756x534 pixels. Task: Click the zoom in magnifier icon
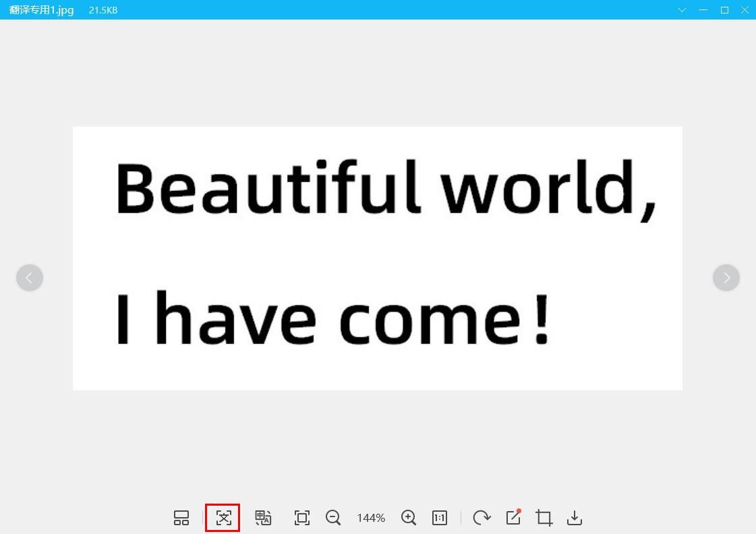(x=409, y=518)
